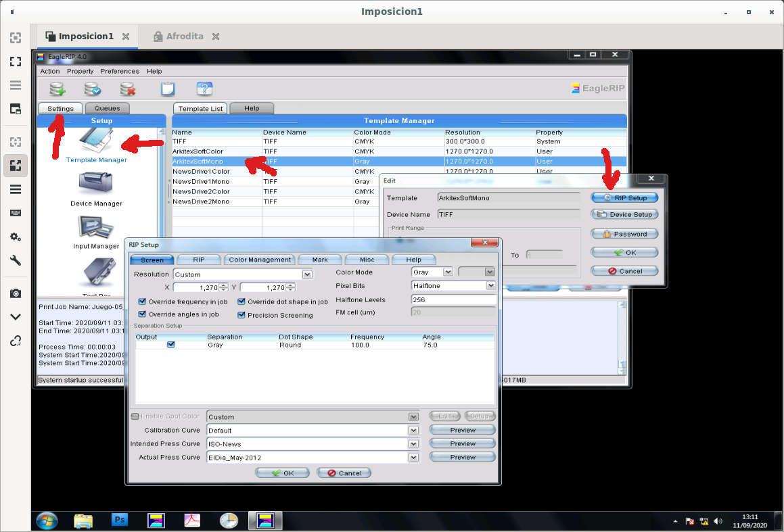This screenshot has width=784, height=532.
Task: Switch to the Color Management tab
Action: pyautogui.click(x=260, y=260)
